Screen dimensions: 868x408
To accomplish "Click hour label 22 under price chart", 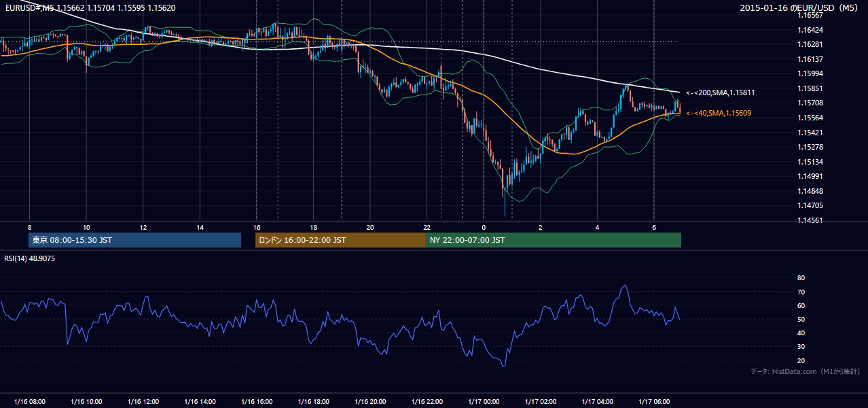I will pos(427,227).
